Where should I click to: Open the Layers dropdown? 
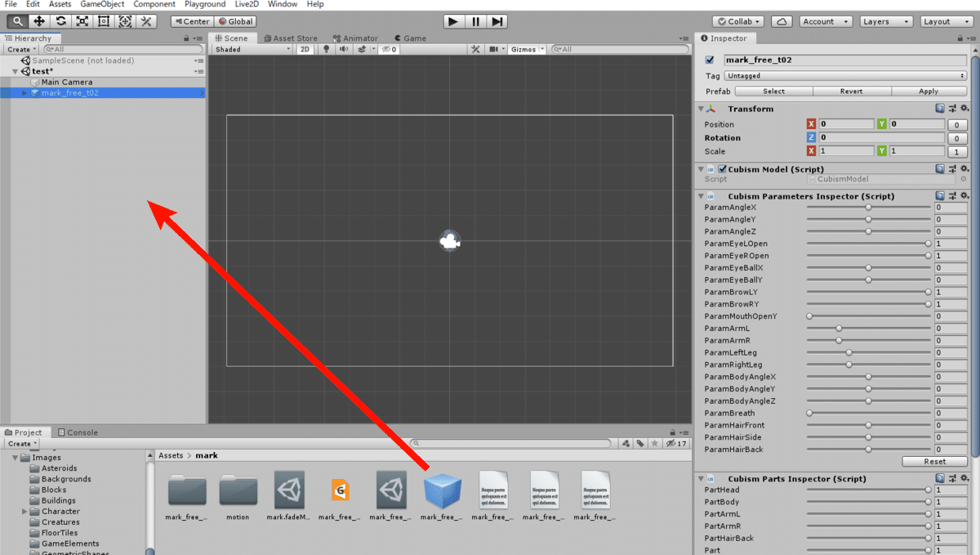tap(886, 21)
